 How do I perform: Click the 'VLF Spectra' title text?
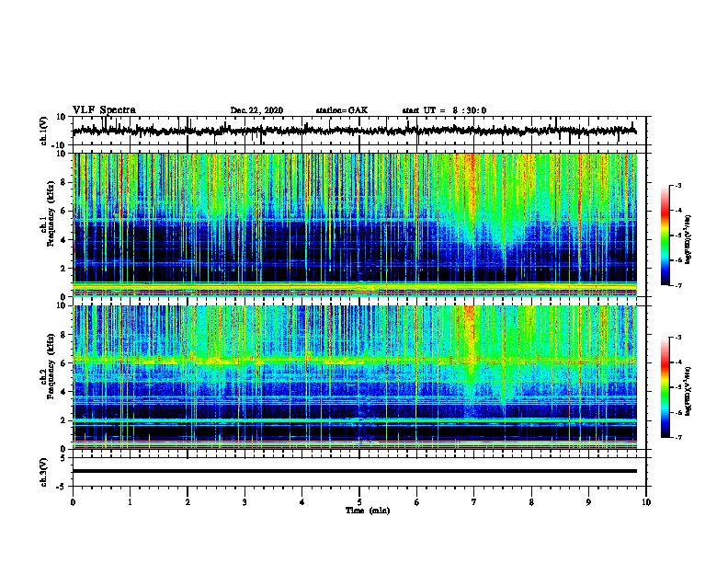(104, 110)
